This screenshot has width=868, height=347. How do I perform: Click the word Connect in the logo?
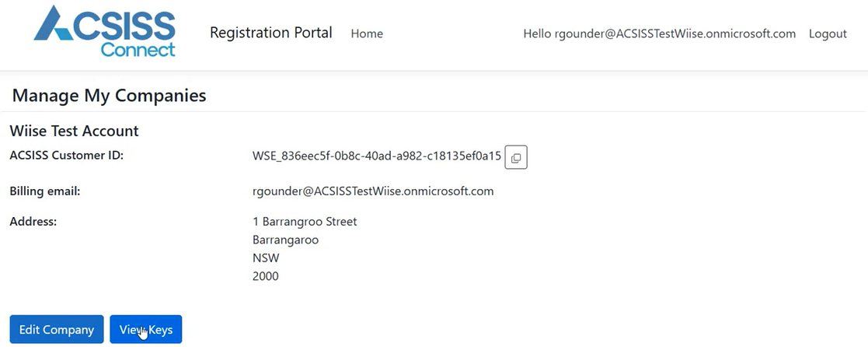tap(138, 49)
